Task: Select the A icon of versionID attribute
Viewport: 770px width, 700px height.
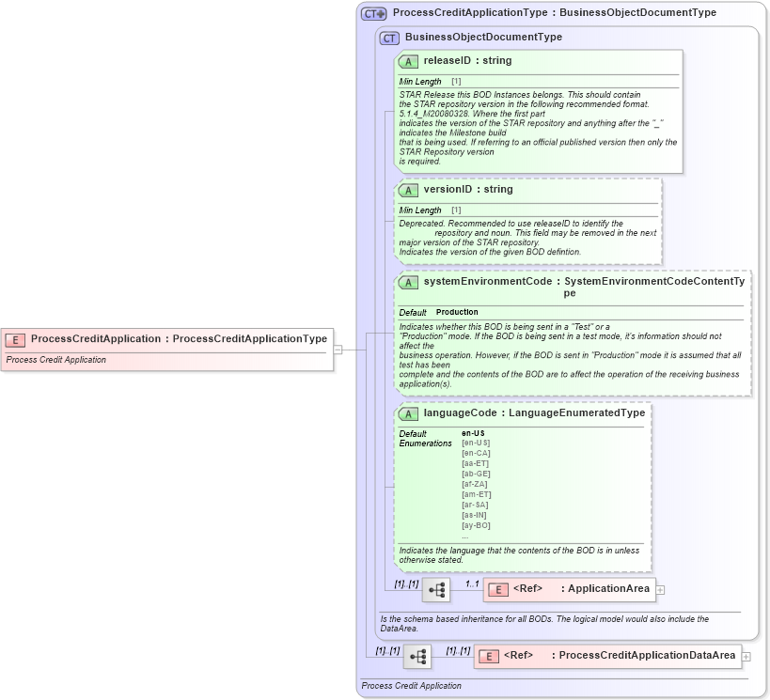Action: pyautogui.click(x=408, y=189)
